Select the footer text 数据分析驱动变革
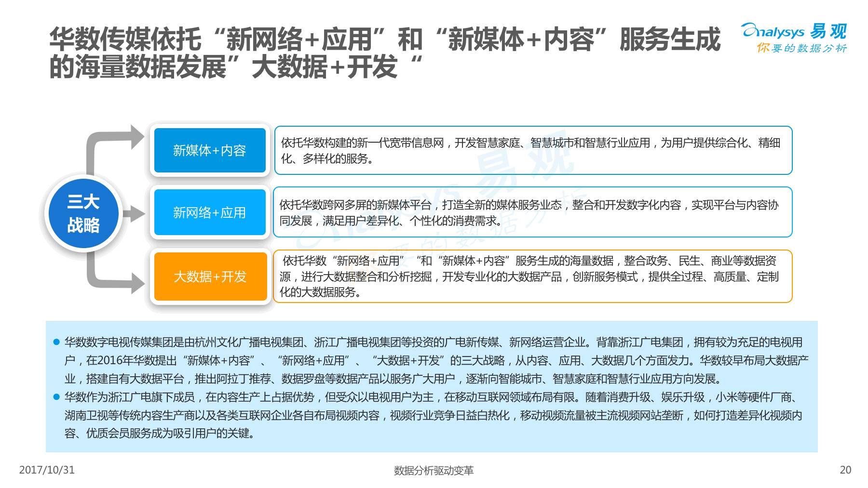The image size is (868, 488). (x=434, y=471)
